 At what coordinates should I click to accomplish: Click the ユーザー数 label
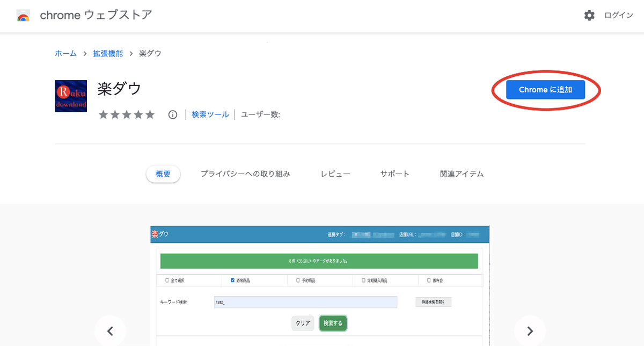pos(261,114)
